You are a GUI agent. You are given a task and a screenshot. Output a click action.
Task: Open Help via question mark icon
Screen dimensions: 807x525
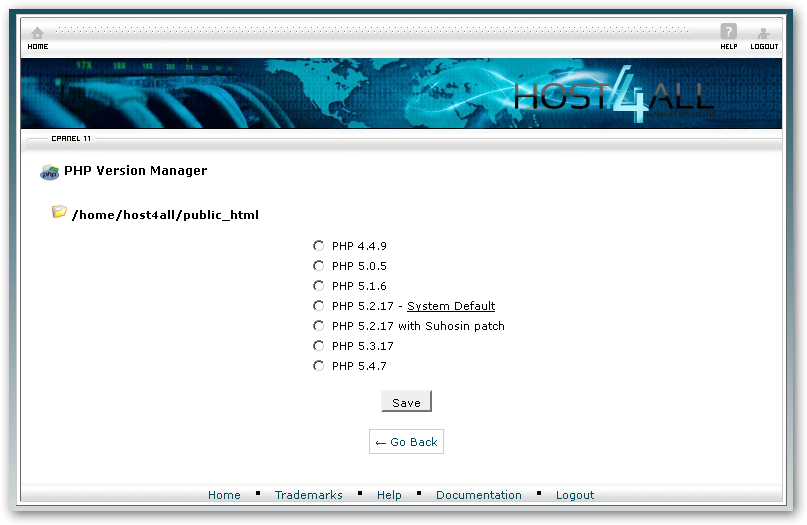[x=728, y=33]
